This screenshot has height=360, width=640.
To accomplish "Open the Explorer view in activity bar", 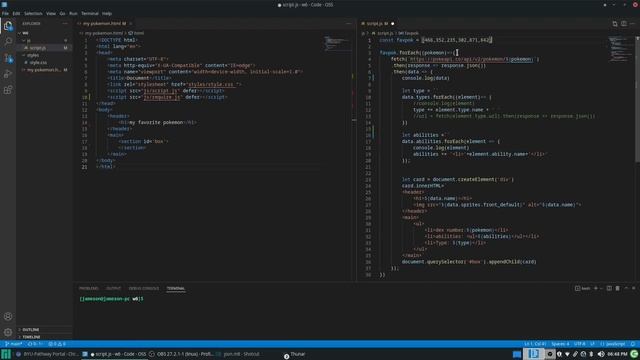I will point(8,26).
